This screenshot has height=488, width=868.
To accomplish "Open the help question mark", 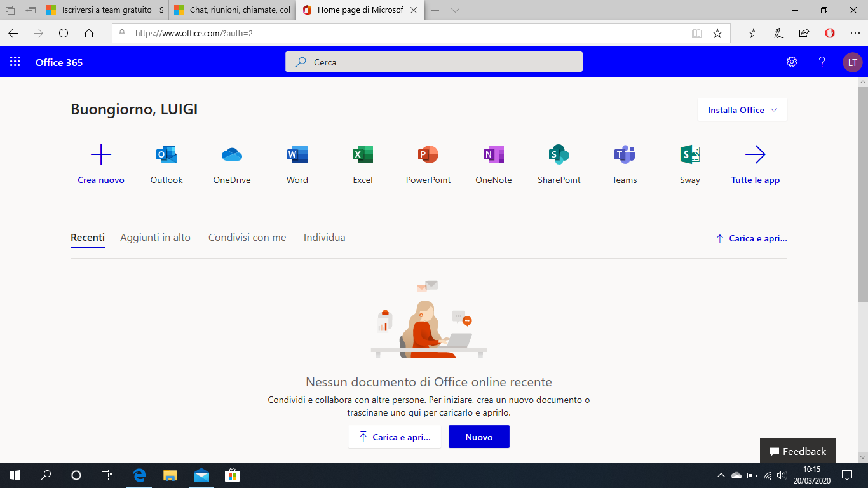I will pyautogui.click(x=822, y=62).
